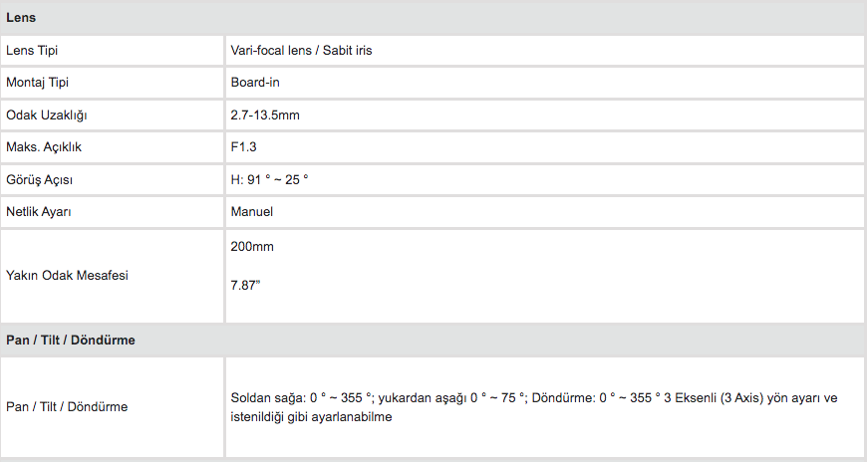
Task: Click the F1.3 aperture value
Action: [243, 147]
